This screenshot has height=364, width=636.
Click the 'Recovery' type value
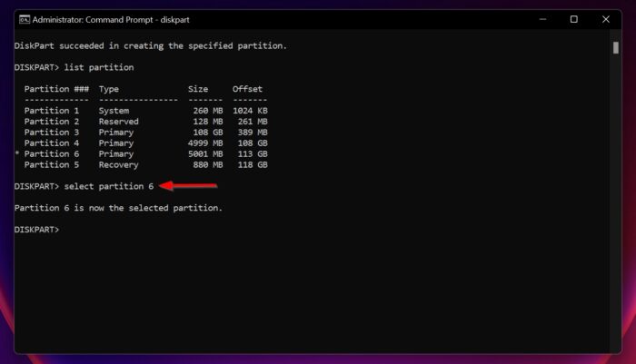click(119, 165)
